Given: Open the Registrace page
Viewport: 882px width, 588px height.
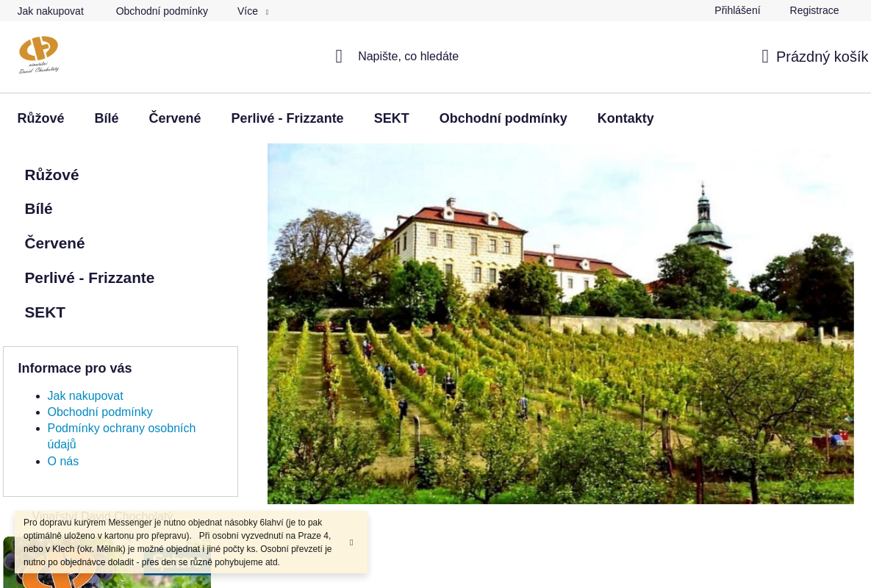Looking at the screenshot, I should point(814,10).
